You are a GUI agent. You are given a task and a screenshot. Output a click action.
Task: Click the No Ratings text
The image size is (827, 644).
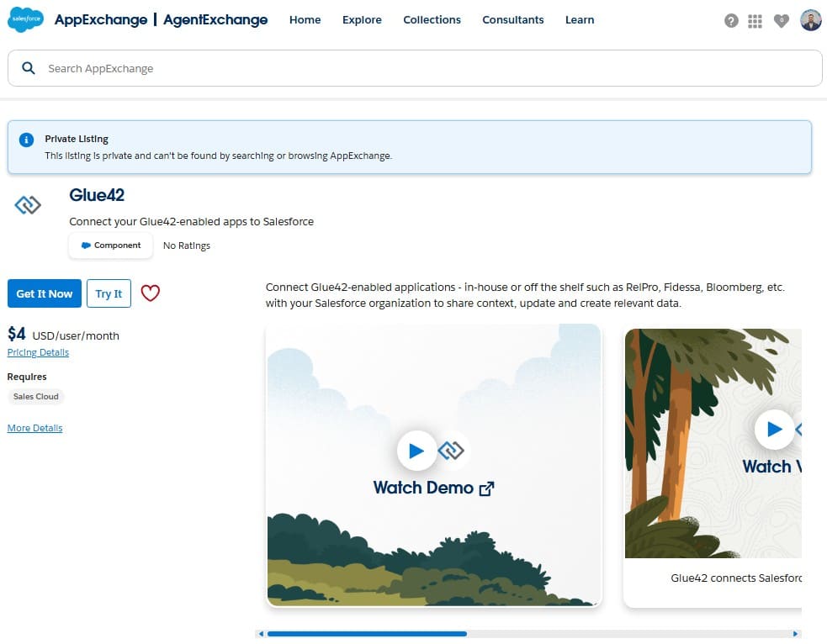click(187, 245)
